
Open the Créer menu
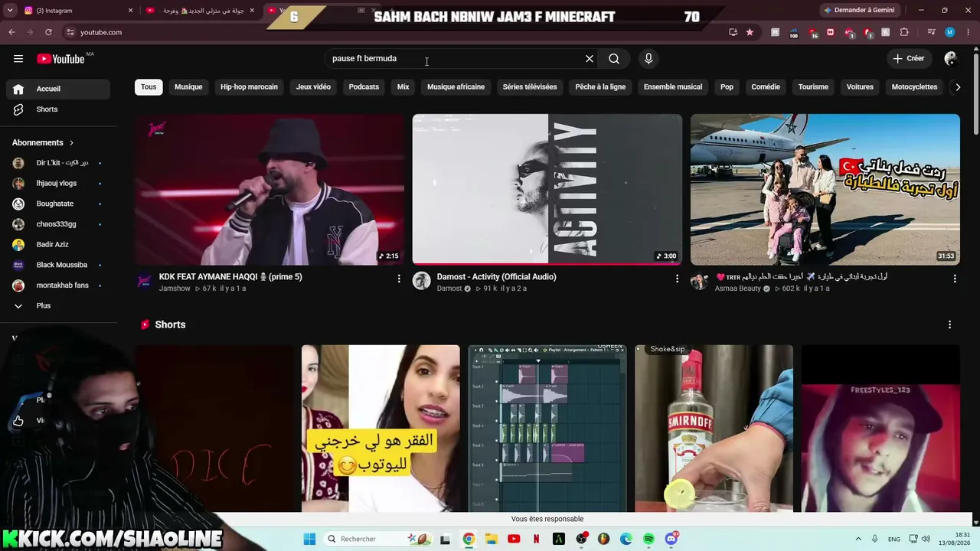pyautogui.click(x=909, y=58)
